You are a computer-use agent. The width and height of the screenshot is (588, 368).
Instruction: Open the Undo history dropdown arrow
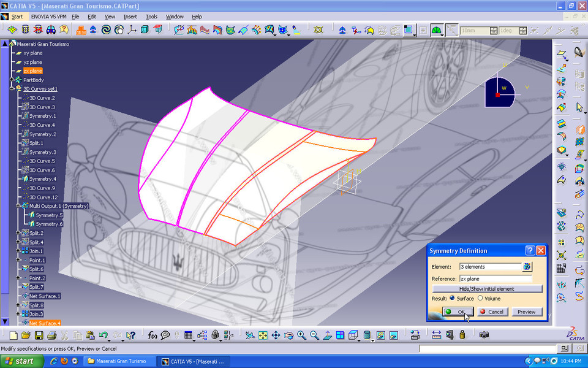tap(110, 339)
